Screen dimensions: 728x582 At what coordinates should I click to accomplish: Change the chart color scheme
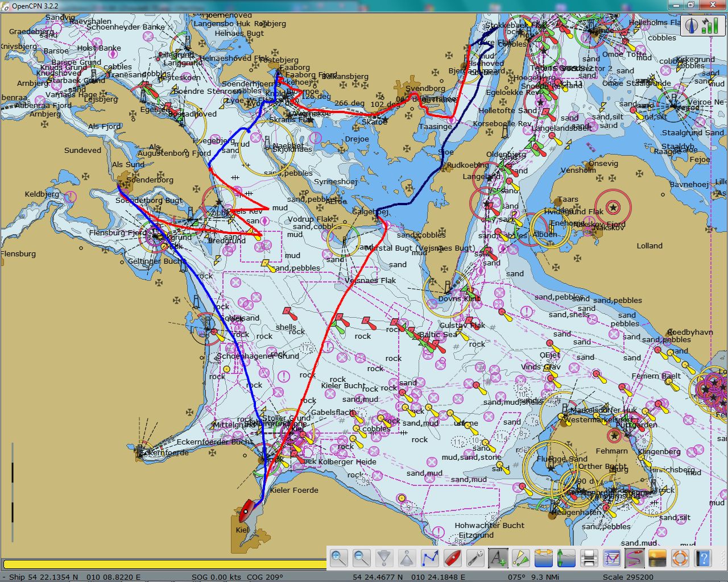pyautogui.click(x=657, y=558)
